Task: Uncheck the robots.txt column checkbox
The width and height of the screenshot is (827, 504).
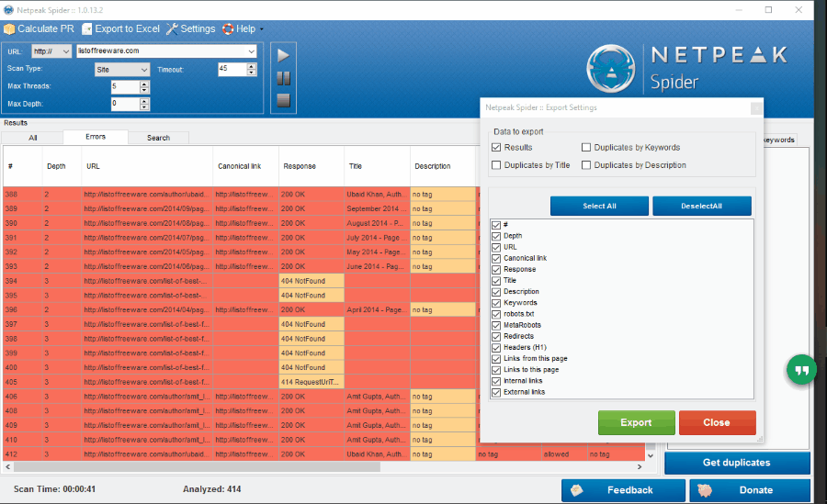Action: tap(496, 314)
